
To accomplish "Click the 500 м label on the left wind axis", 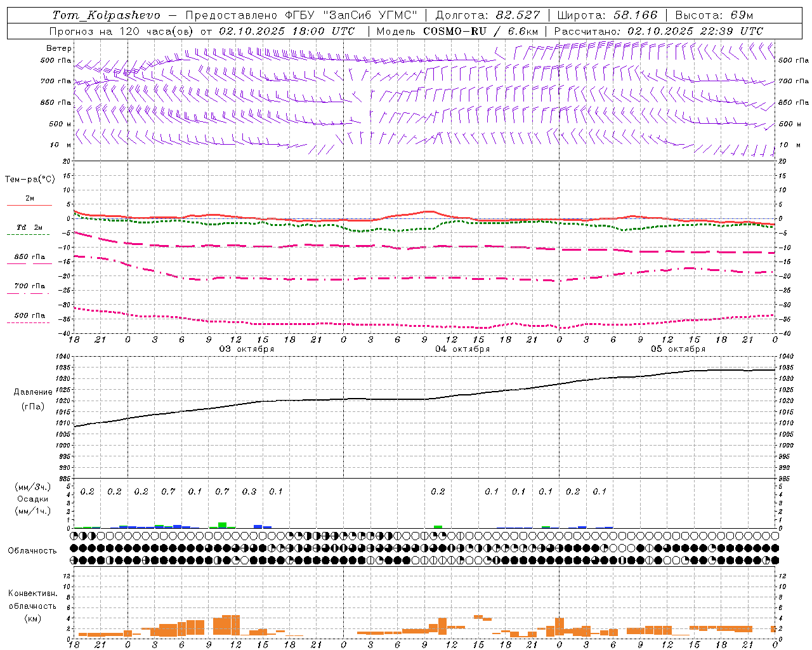I will click(x=60, y=124).
